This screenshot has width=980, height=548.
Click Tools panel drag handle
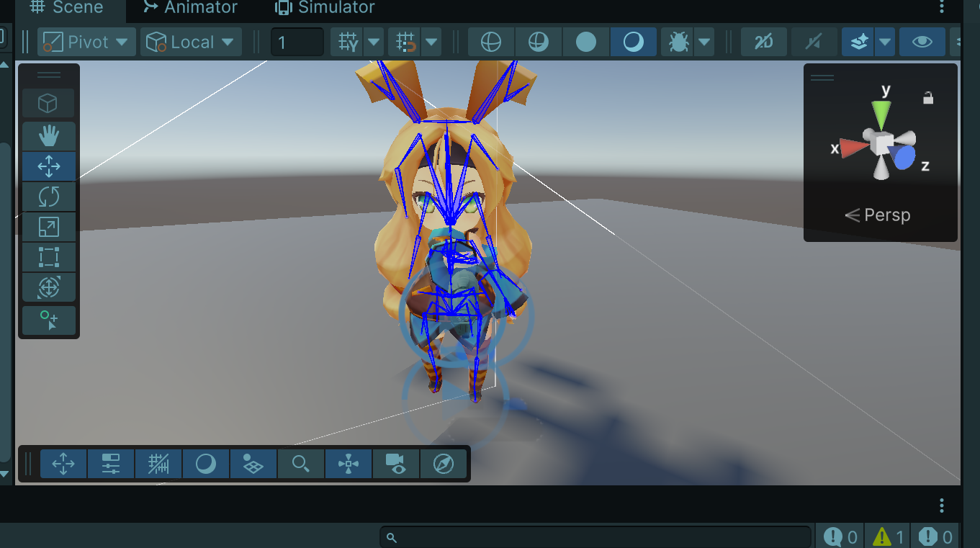(x=48, y=75)
